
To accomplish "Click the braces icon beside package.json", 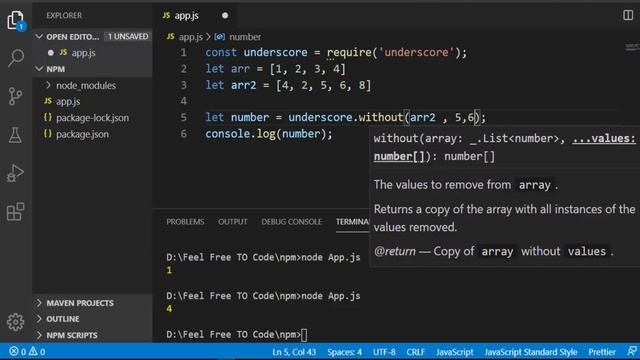I will point(48,134).
